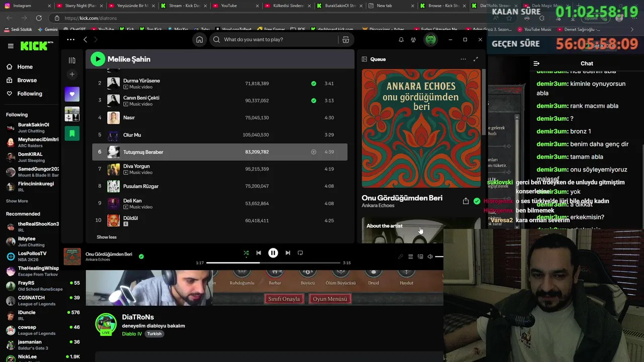Toggle repeat in player
Image resolution: width=644 pixels, height=362 pixels.
300,253
